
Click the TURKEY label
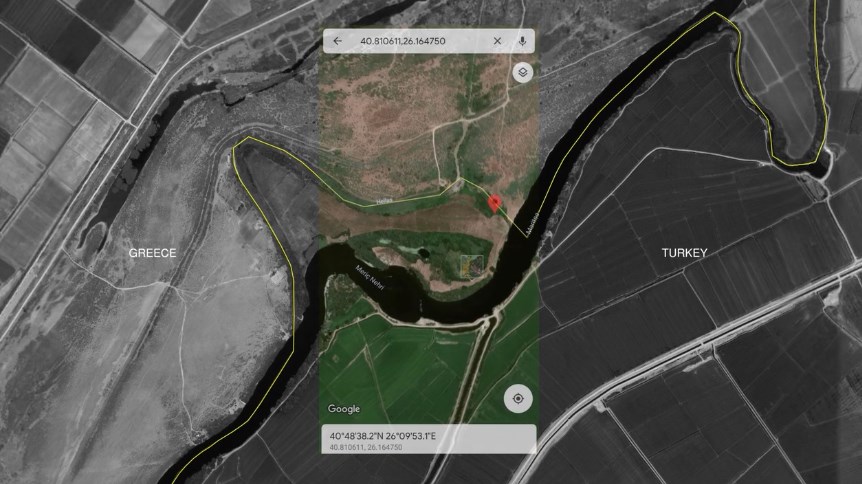(684, 253)
